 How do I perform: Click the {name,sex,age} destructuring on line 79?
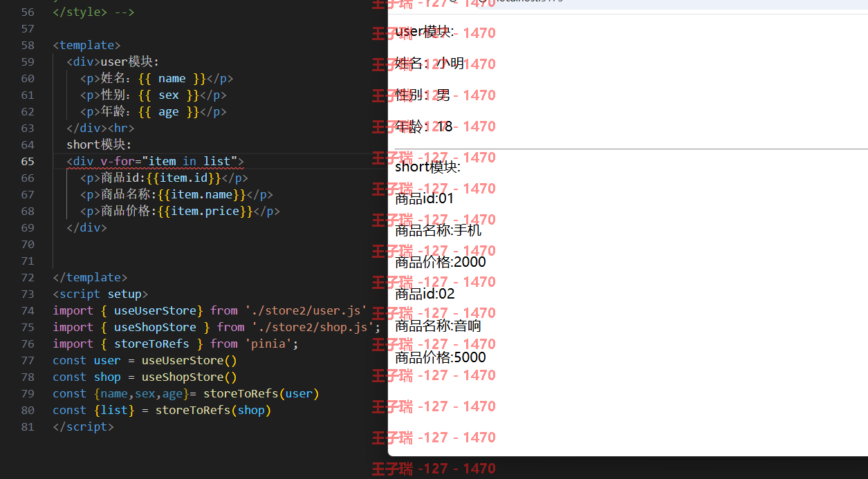click(141, 393)
